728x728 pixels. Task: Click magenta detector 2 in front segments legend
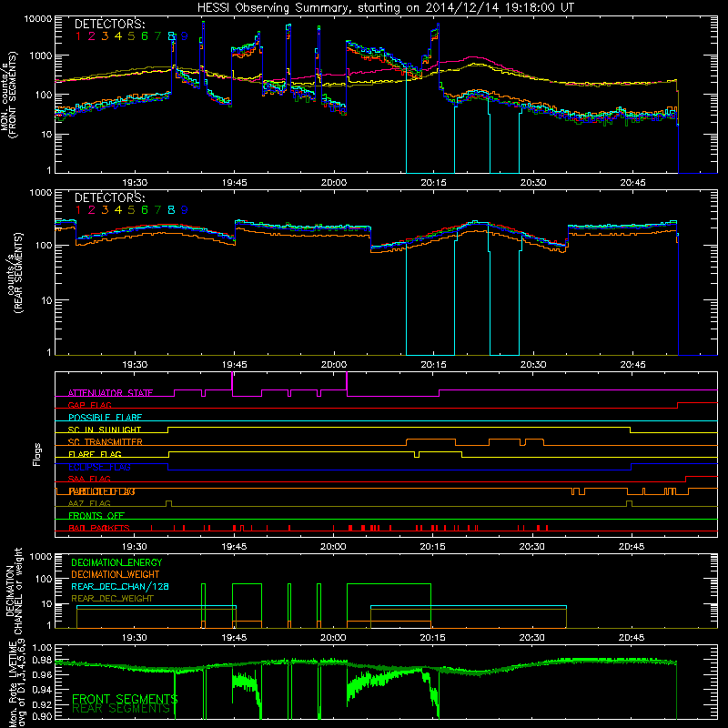pos(92,36)
